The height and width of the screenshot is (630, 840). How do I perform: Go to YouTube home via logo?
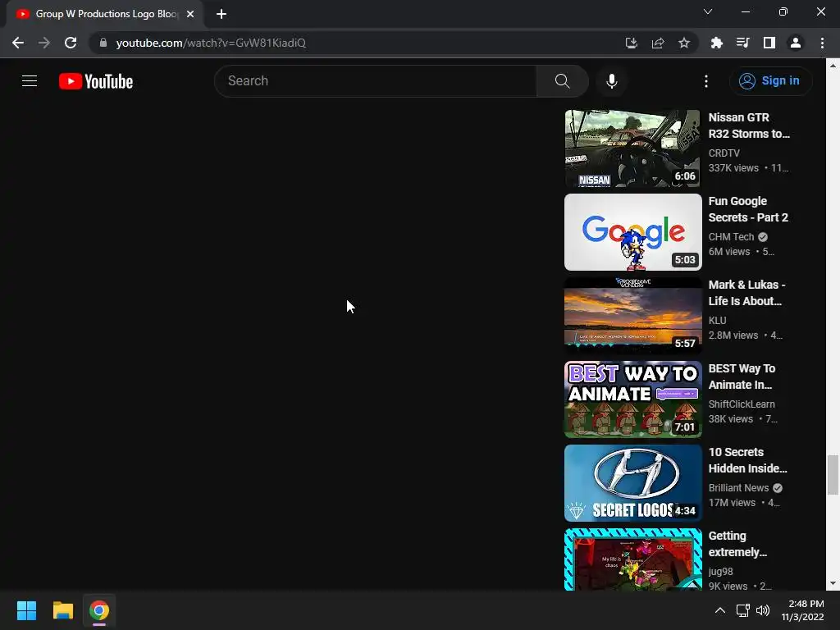click(96, 81)
